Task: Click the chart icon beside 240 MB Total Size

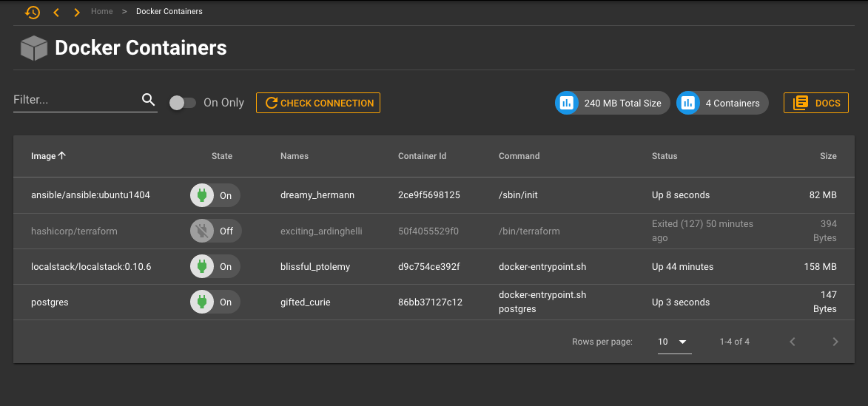Action: click(566, 103)
